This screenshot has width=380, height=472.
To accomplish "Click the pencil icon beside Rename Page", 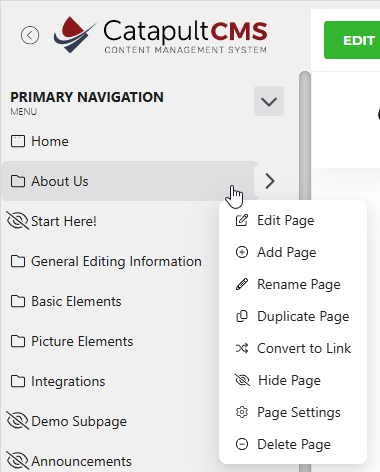I will click(242, 284).
